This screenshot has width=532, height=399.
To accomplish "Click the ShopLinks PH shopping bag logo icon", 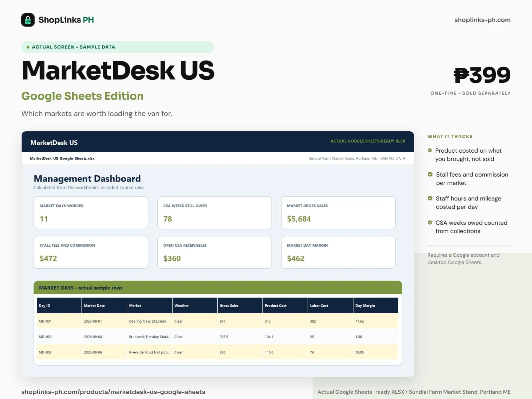I will click(x=28, y=20).
